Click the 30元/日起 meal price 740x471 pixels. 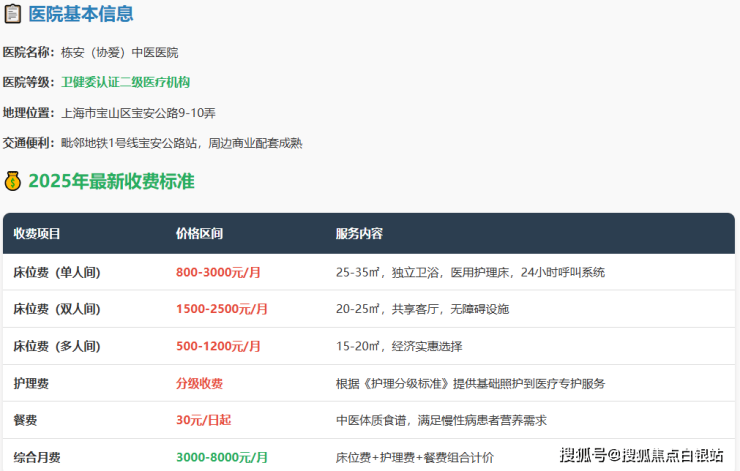point(205,420)
